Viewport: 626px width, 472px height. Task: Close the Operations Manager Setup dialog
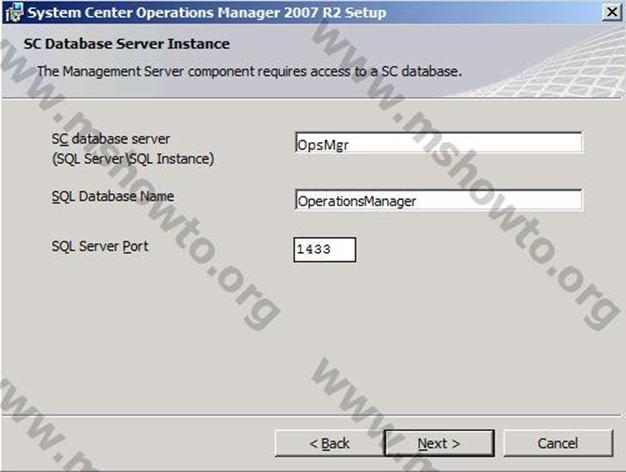(x=612, y=12)
